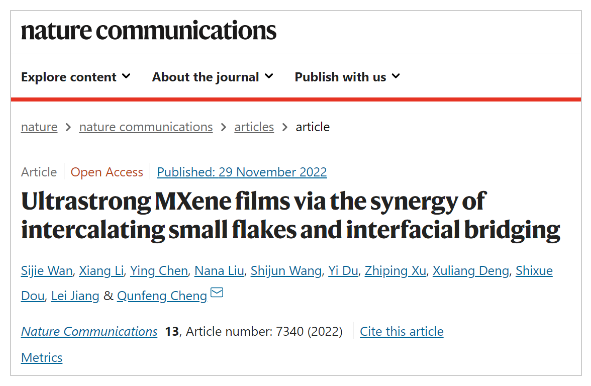Open nature communications breadcrumb link
Viewport: 591px width, 386px height.
click(x=146, y=127)
